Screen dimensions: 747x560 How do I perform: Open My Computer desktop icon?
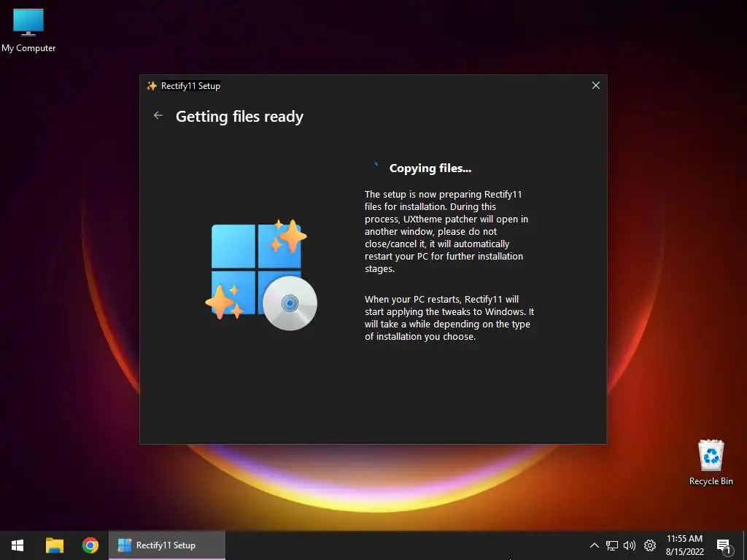28,31
